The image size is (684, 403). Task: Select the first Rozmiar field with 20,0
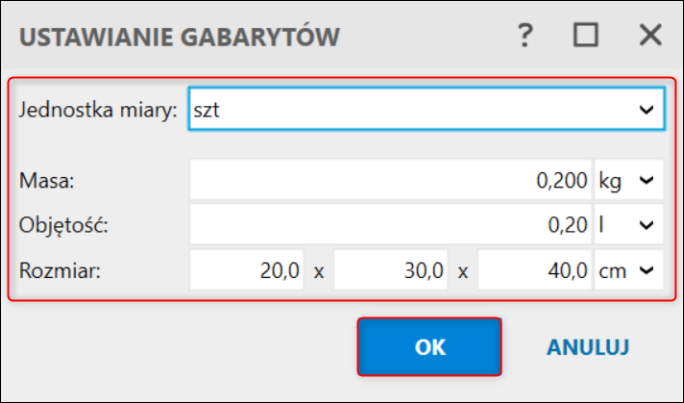coord(246,270)
